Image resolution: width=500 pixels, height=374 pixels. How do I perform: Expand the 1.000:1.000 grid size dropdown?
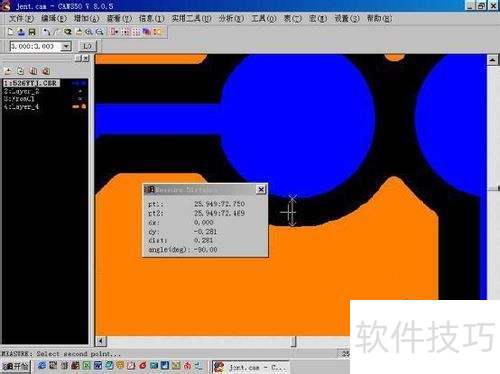(x=67, y=46)
